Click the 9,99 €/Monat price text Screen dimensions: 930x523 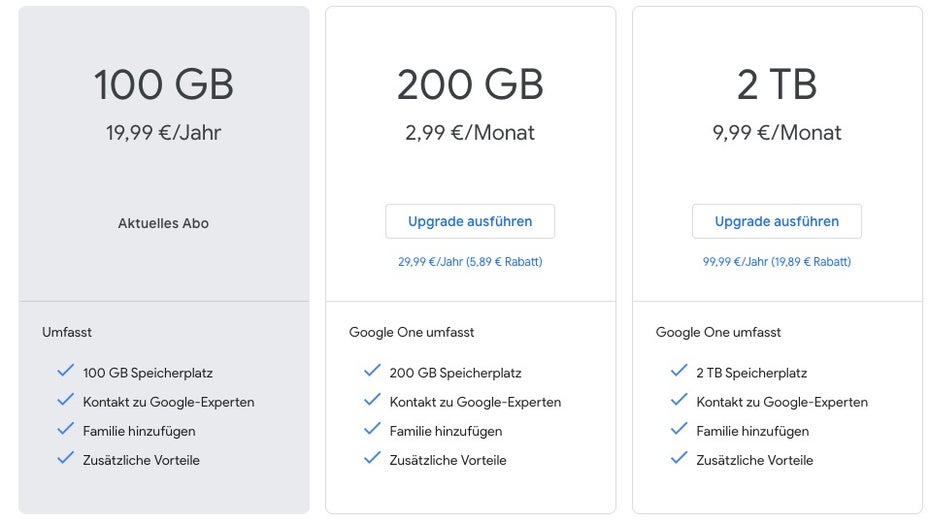coord(776,133)
